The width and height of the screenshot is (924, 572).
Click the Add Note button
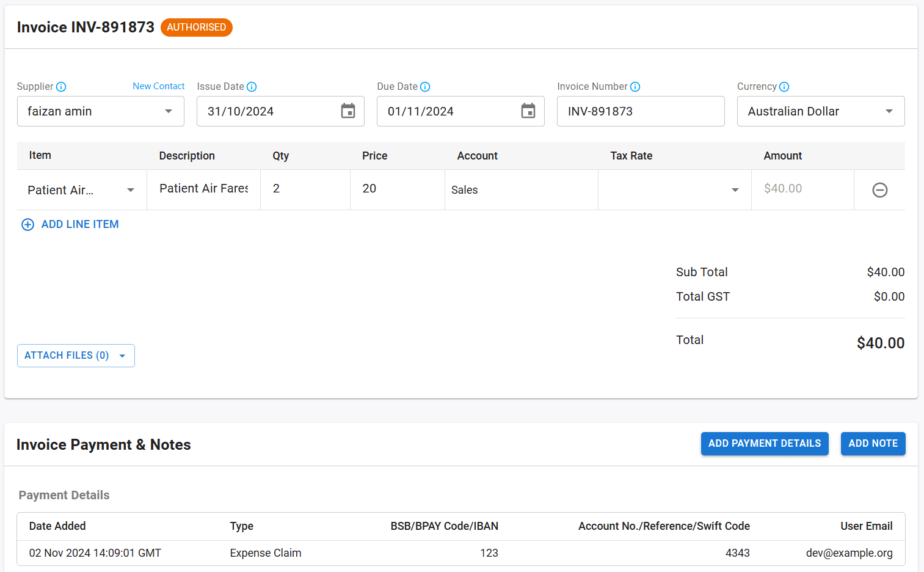pos(873,444)
